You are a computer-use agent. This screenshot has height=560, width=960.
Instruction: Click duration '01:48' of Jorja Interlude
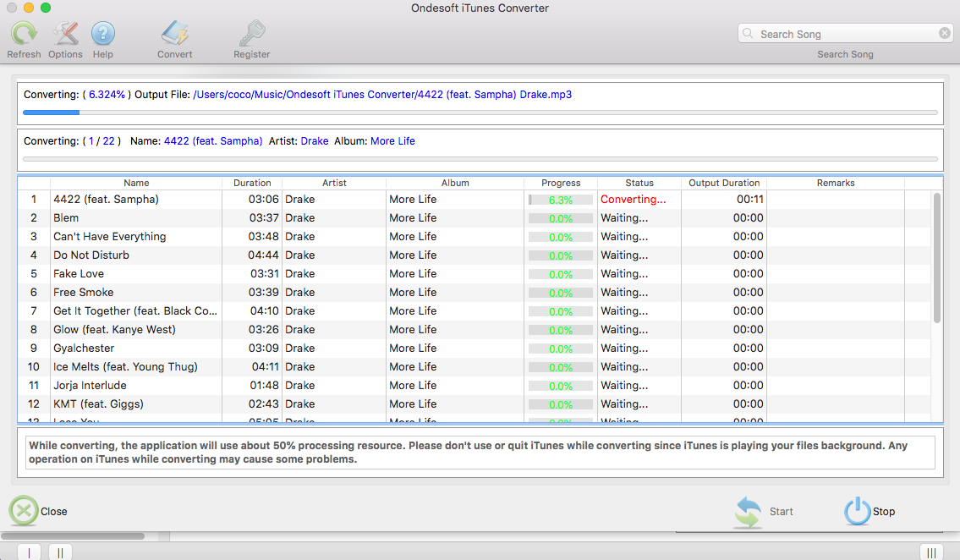coord(265,386)
